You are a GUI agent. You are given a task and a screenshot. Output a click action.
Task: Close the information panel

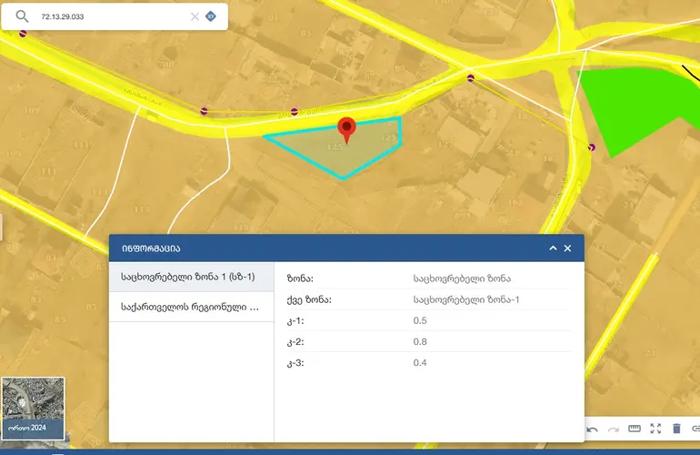pyautogui.click(x=567, y=248)
